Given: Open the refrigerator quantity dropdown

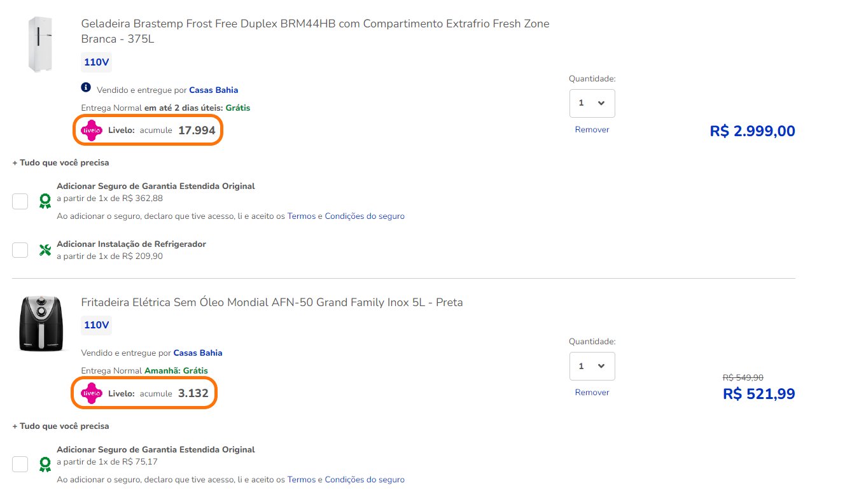Looking at the screenshot, I should click(x=592, y=103).
